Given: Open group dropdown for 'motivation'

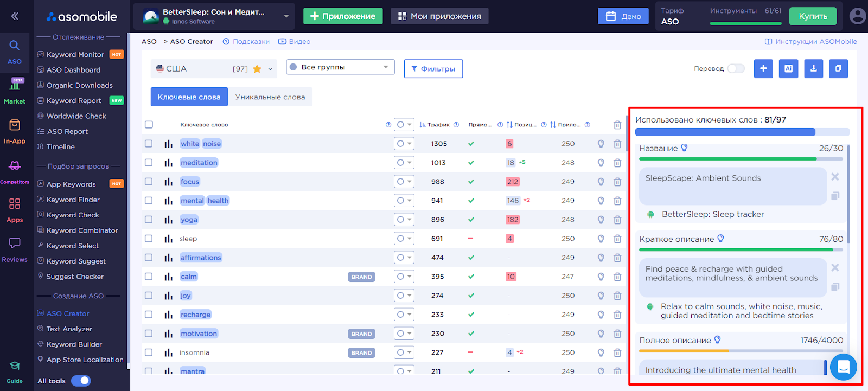Looking at the screenshot, I should coord(404,334).
